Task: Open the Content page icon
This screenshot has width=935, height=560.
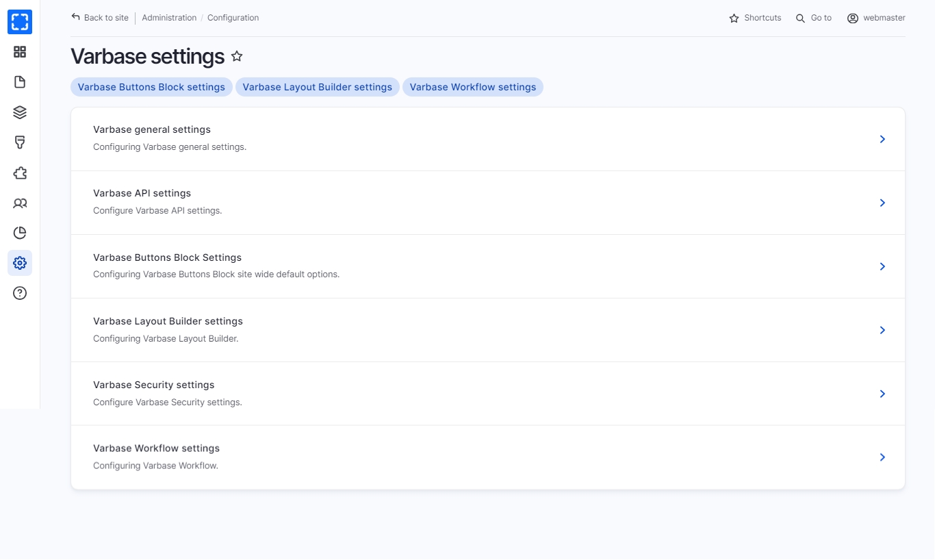Action: [x=20, y=82]
